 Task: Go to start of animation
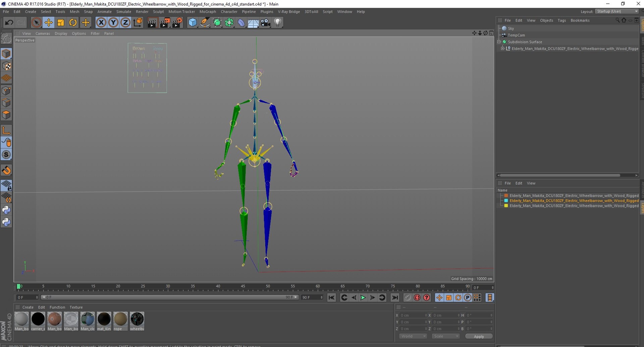tap(331, 297)
